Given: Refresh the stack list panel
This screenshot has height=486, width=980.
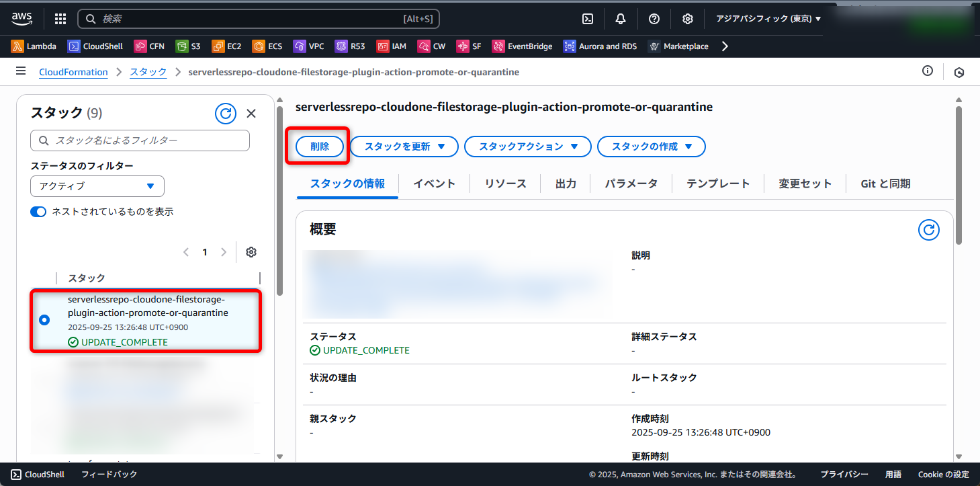Looking at the screenshot, I should tap(226, 114).
